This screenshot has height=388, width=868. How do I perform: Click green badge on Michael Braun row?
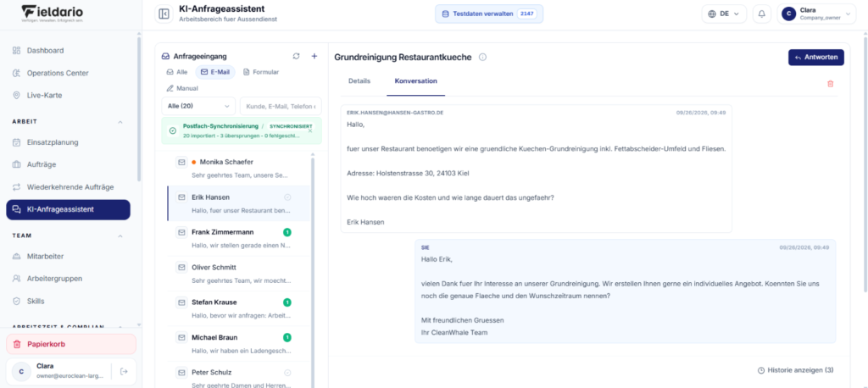click(287, 337)
